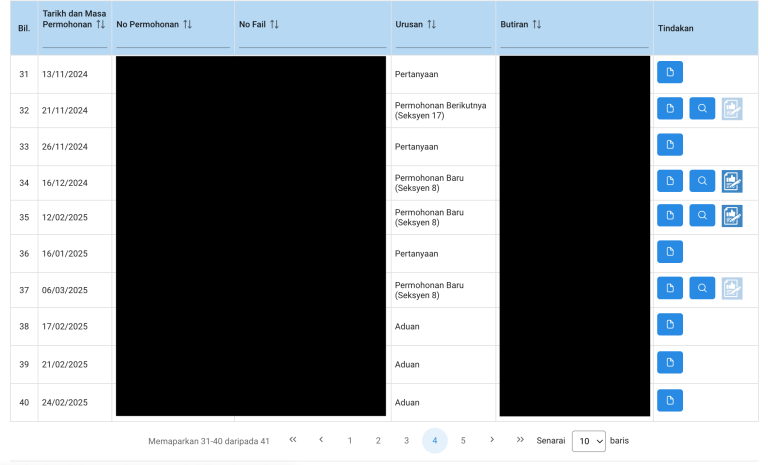Click date 12/02/2025 in row 35
Viewport: 768px width, 465px height.
pyautogui.click(x=65, y=218)
